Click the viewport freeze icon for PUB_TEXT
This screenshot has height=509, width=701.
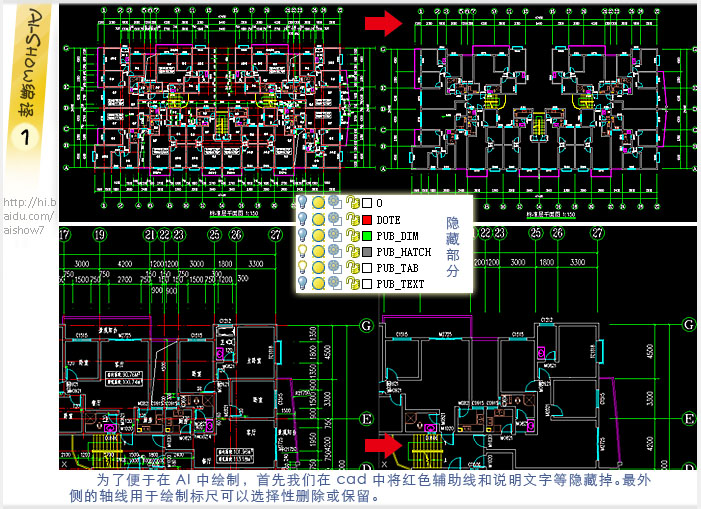[335, 283]
